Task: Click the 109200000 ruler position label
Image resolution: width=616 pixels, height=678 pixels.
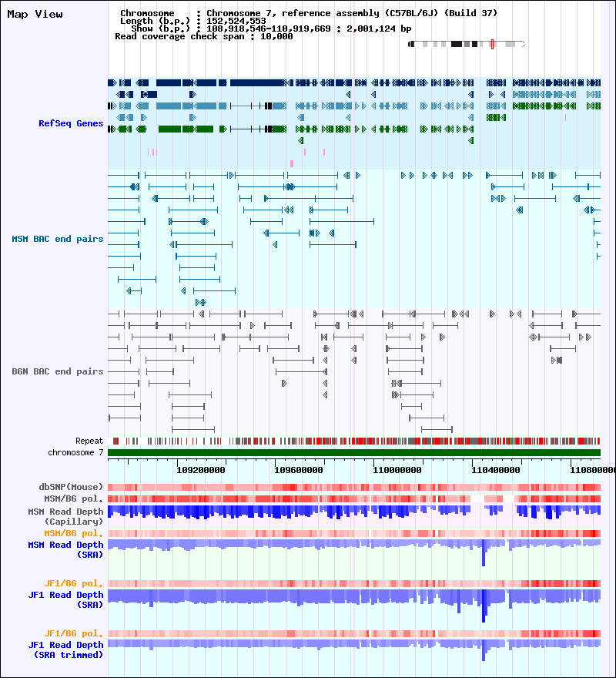Action: [201, 470]
